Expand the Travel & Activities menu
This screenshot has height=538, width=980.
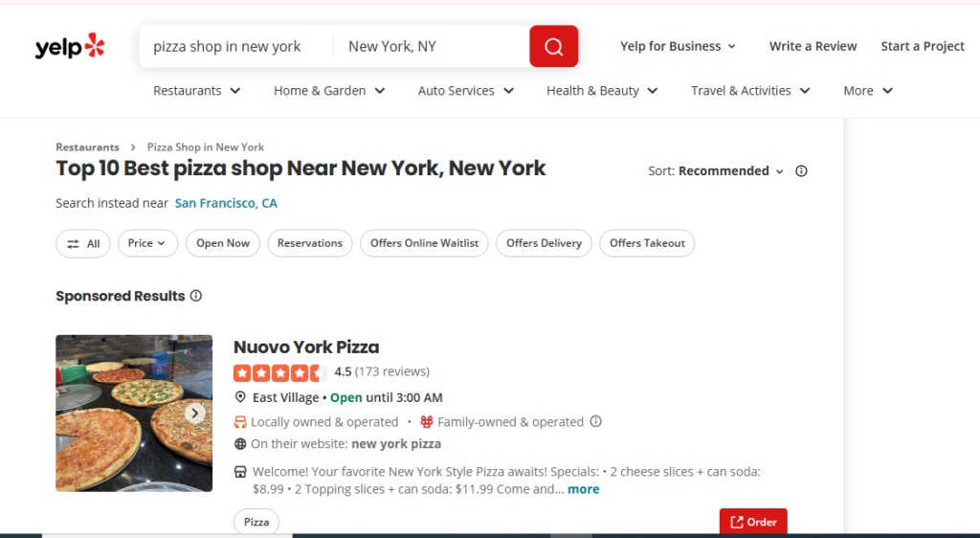point(750,91)
